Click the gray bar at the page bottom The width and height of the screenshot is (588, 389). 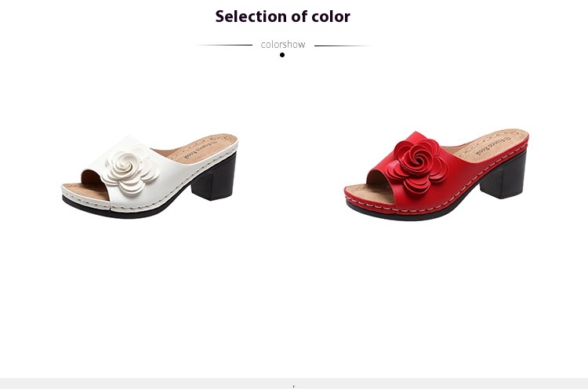tap(294, 384)
